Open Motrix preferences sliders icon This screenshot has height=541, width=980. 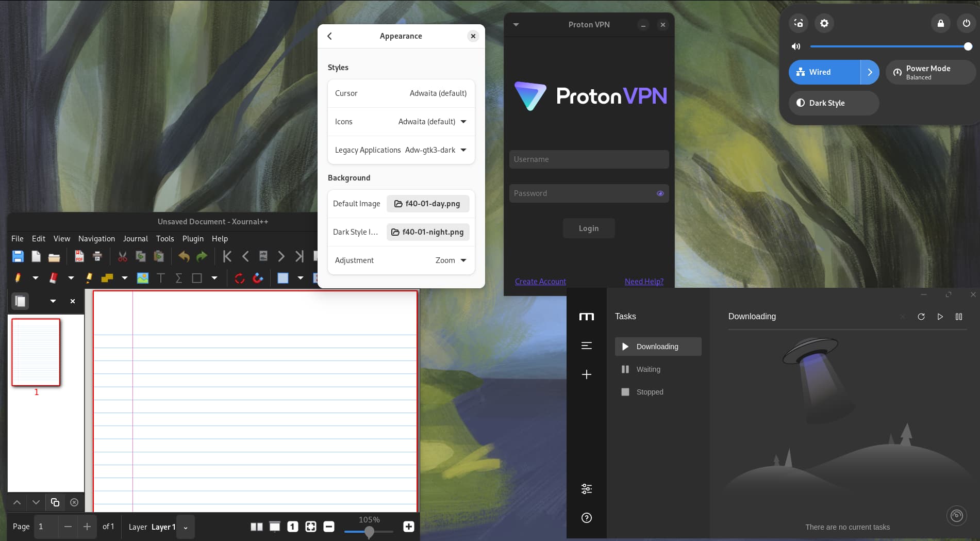click(x=586, y=489)
